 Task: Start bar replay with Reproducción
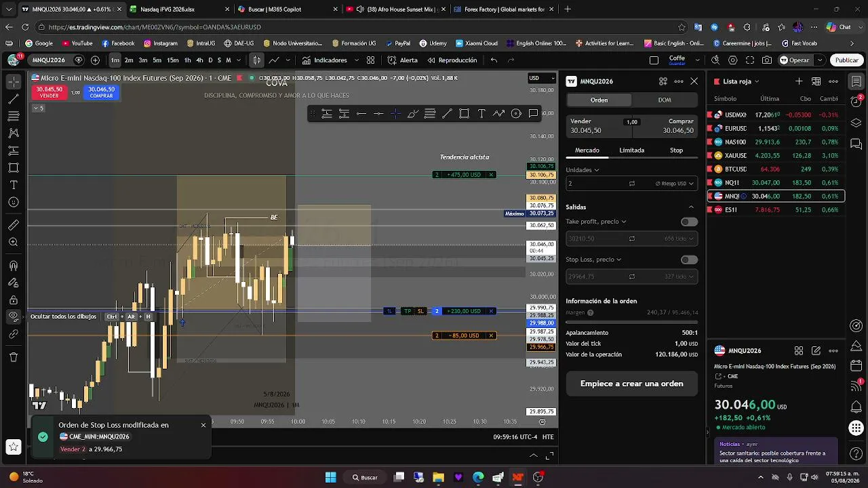pos(452,60)
